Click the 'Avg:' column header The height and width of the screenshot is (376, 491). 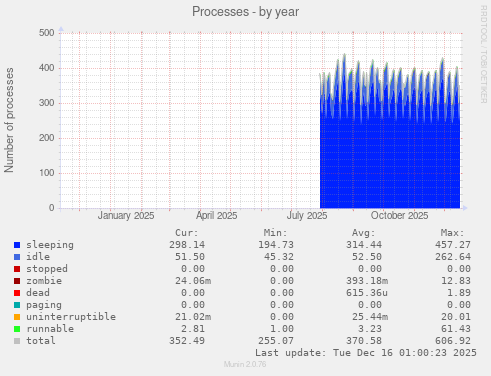pos(364,233)
